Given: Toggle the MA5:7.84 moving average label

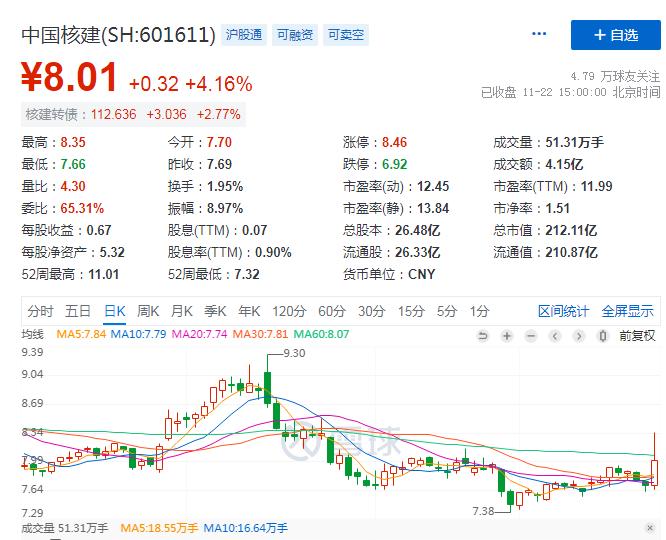Looking at the screenshot, I should (81, 334).
